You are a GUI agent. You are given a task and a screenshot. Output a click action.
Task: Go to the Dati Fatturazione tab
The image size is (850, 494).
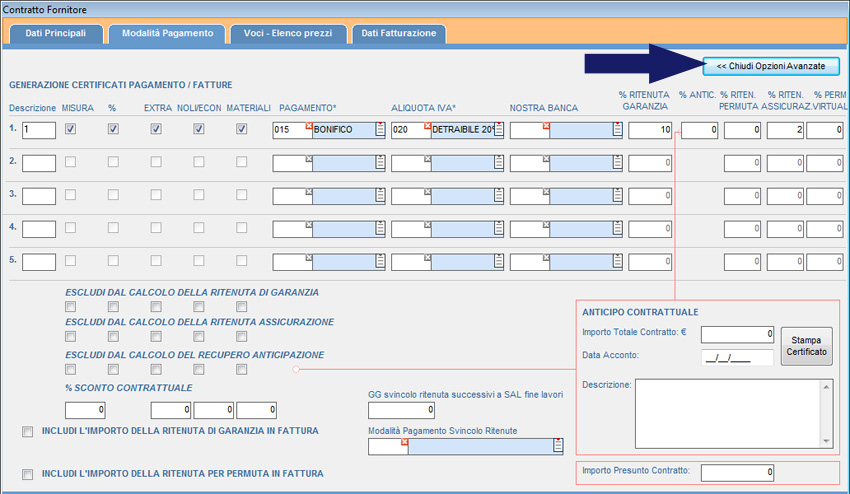[x=398, y=33]
